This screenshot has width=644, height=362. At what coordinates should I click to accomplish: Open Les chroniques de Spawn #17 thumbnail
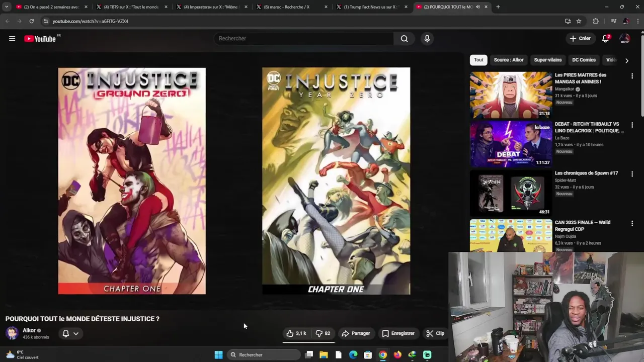[511, 193]
